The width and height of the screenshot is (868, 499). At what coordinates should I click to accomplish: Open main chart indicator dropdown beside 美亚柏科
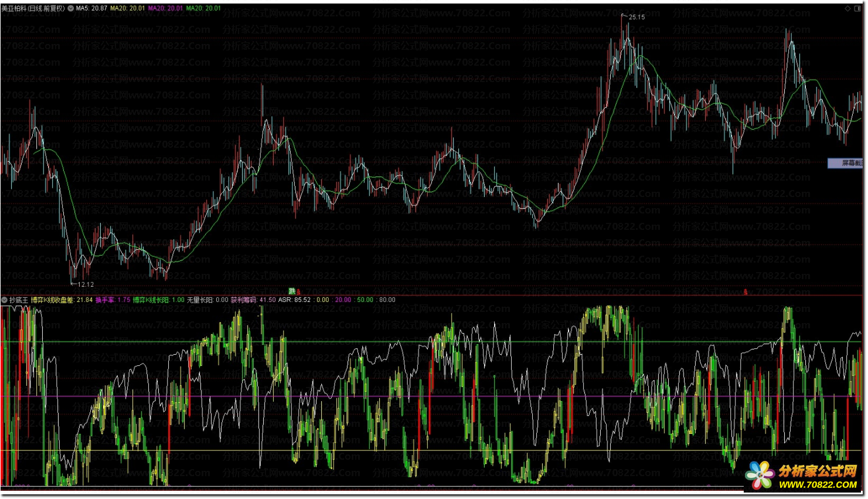[71, 8]
